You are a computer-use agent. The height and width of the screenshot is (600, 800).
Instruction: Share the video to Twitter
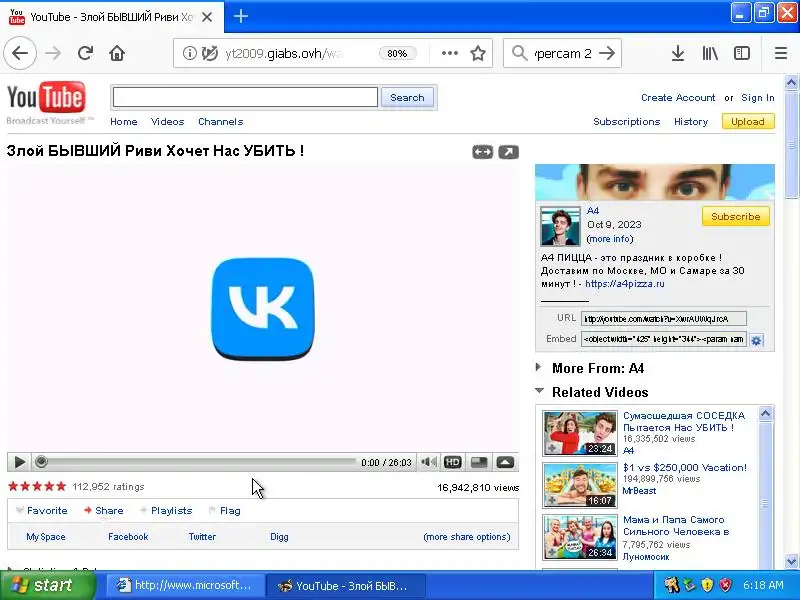(202, 537)
